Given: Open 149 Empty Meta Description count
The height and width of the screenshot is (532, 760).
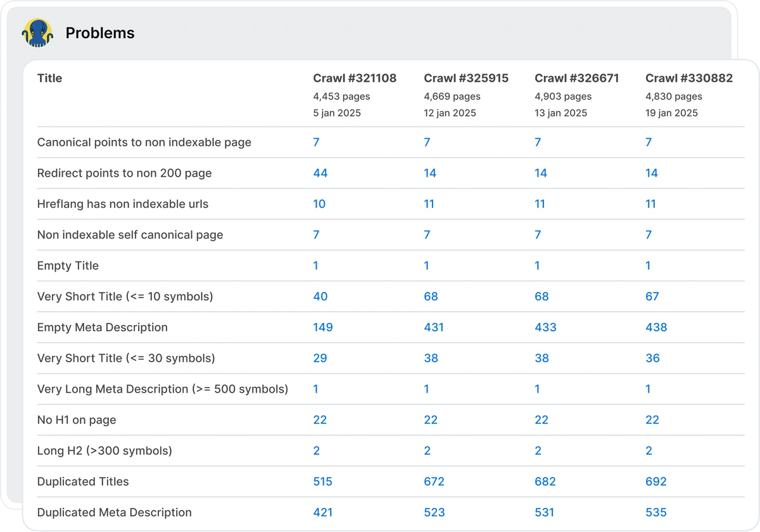Looking at the screenshot, I should point(322,327).
